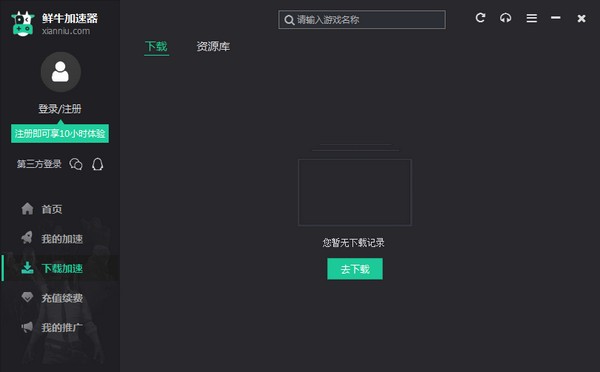Click the 鲜牛加速器 title text
This screenshot has width=600, height=372.
coord(70,18)
